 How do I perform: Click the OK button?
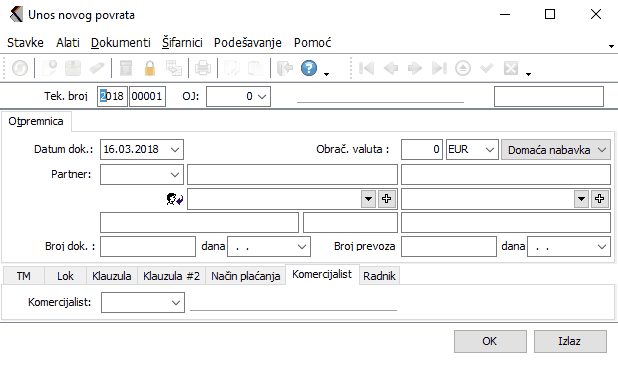pos(490,341)
